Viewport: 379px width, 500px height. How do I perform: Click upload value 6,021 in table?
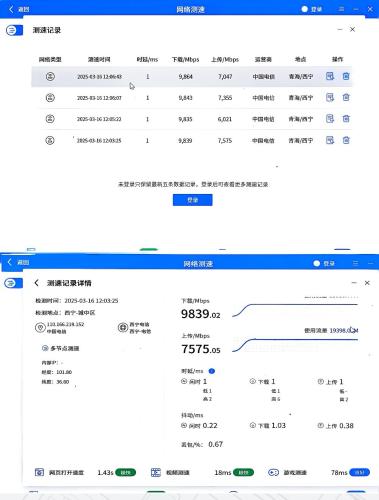pos(225,119)
